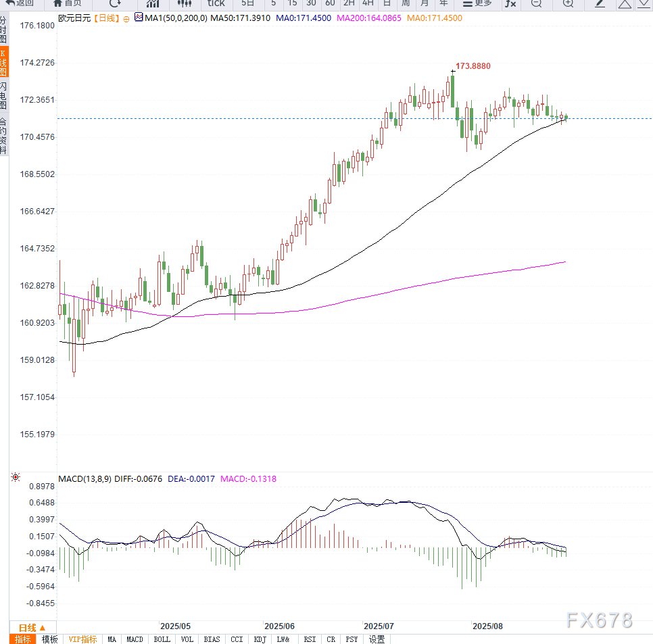Expand the 更多 more menu
This screenshot has height=644, width=653.
(x=477, y=3)
